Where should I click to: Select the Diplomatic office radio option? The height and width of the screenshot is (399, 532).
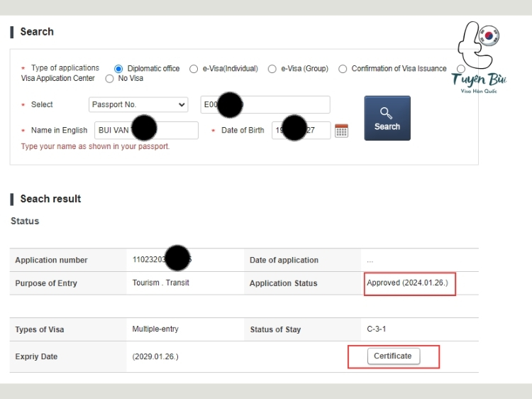coord(118,69)
